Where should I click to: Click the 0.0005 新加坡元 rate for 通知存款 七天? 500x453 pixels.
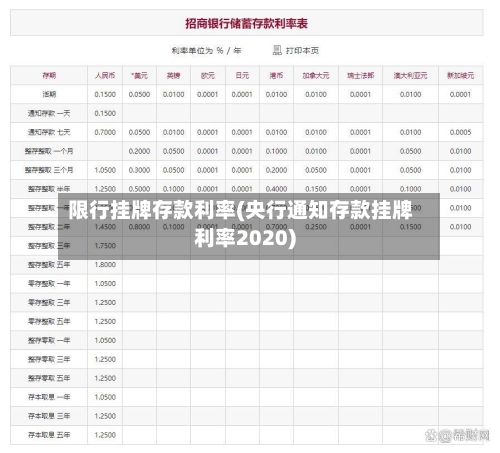(460, 132)
